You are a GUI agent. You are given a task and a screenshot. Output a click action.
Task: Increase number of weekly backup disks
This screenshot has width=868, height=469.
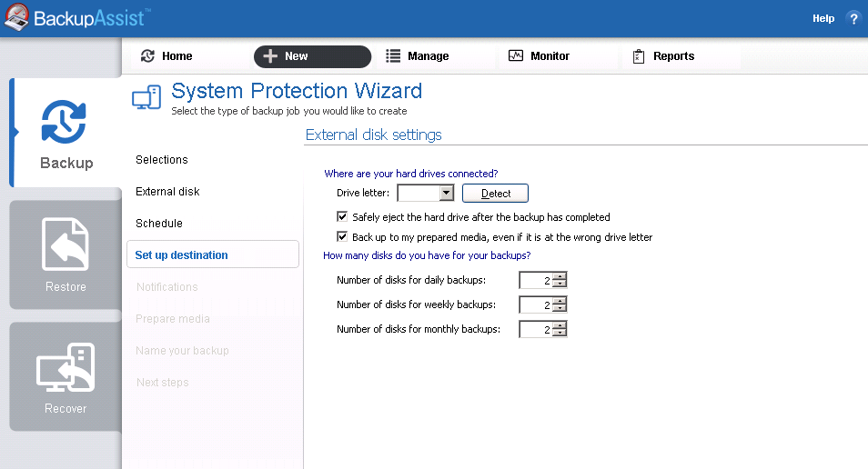560,301
